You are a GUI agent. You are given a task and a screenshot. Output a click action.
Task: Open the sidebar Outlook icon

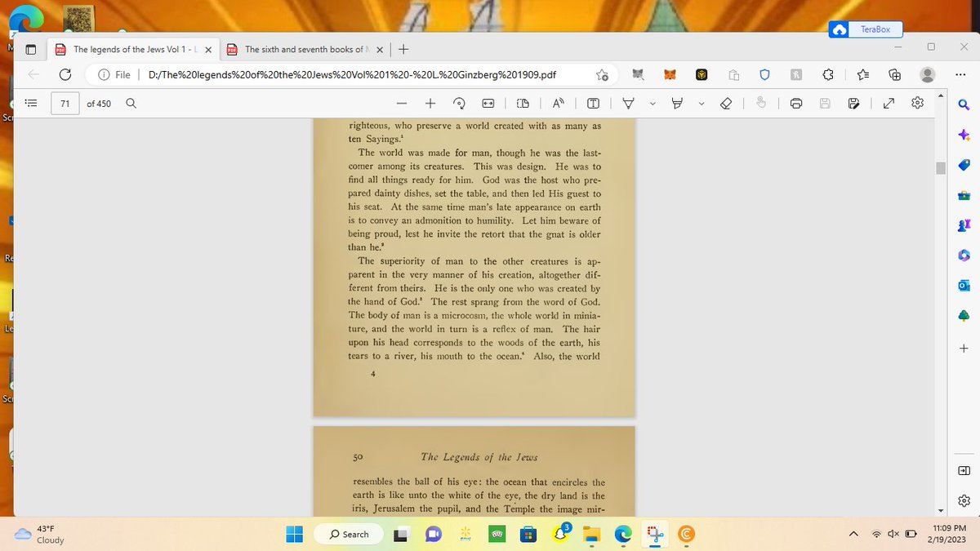point(964,285)
